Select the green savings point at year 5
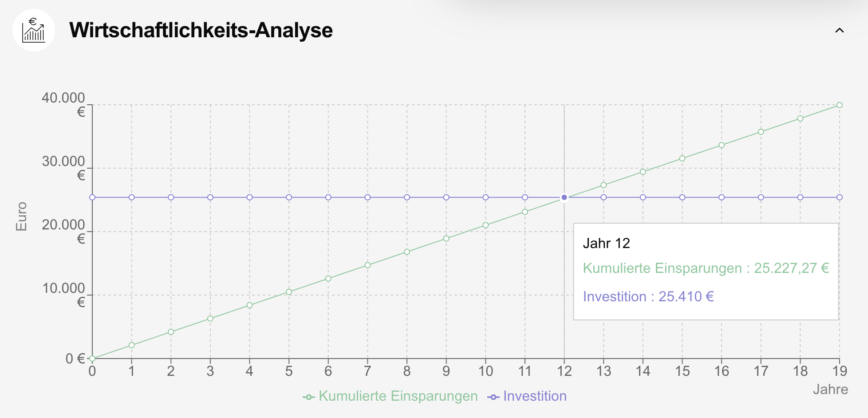 point(289,292)
